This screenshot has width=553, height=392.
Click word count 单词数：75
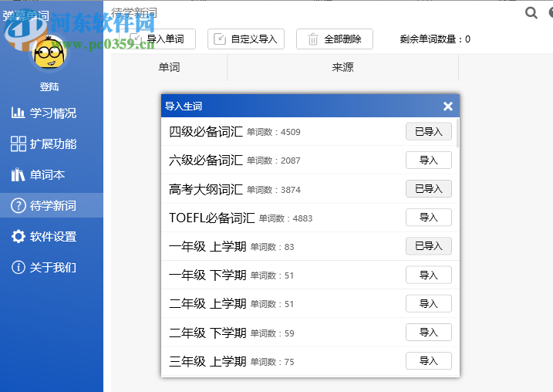(272, 362)
